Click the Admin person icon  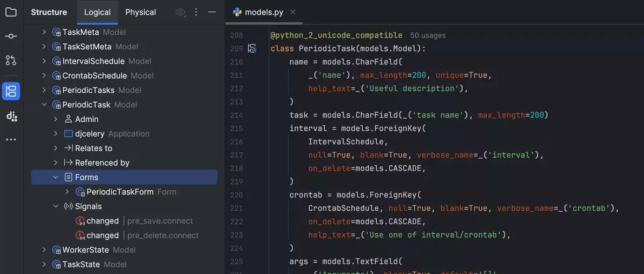pos(68,119)
